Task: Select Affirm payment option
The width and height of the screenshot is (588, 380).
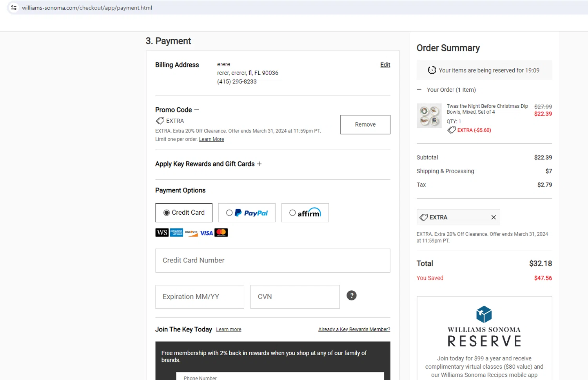Action: pyautogui.click(x=305, y=213)
